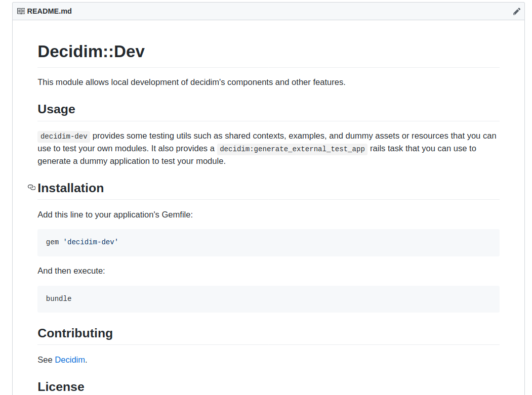Click the book icon beside README.md
Viewport: 532px width, 395px height.
(21, 11)
